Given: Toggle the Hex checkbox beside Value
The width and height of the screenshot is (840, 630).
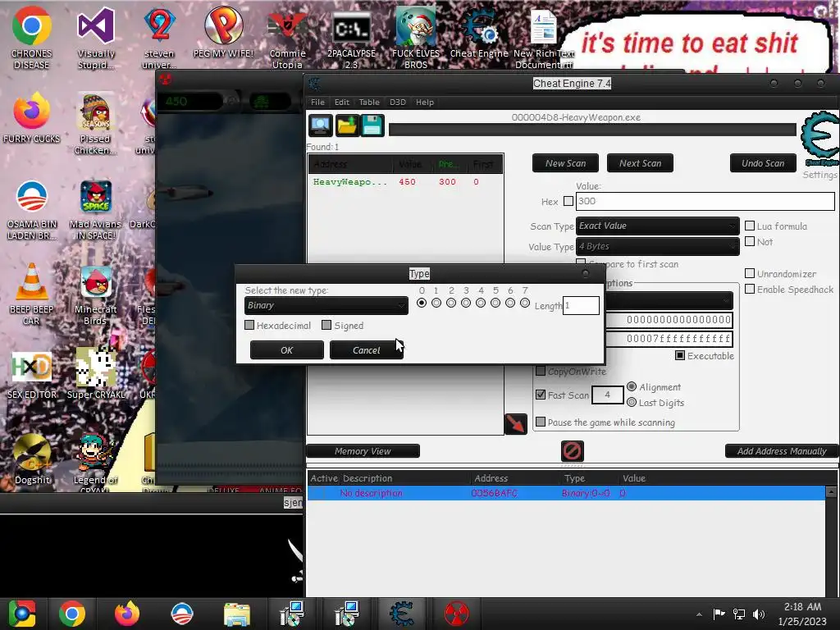Looking at the screenshot, I should [568, 201].
